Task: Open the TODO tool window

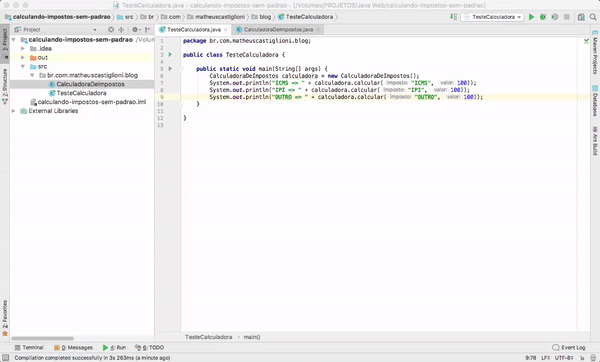Action: (x=150, y=347)
